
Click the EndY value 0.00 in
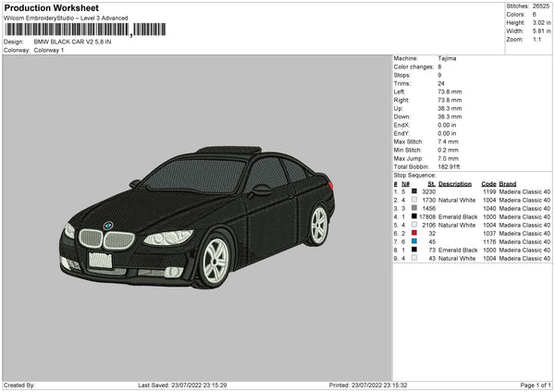pyautogui.click(x=447, y=134)
